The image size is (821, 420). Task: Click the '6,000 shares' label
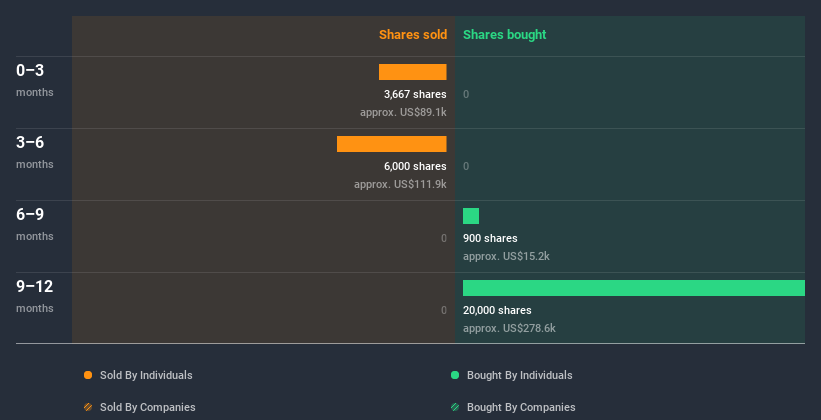coord(415,166)
